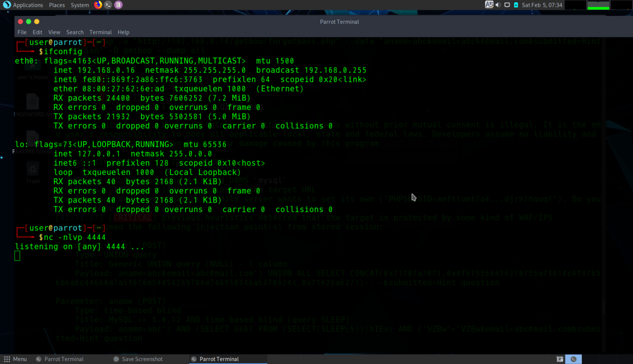Open the Edit menu in Parrot Terminal
This screenshot has width=633, height=364.
tap(37, 32)
